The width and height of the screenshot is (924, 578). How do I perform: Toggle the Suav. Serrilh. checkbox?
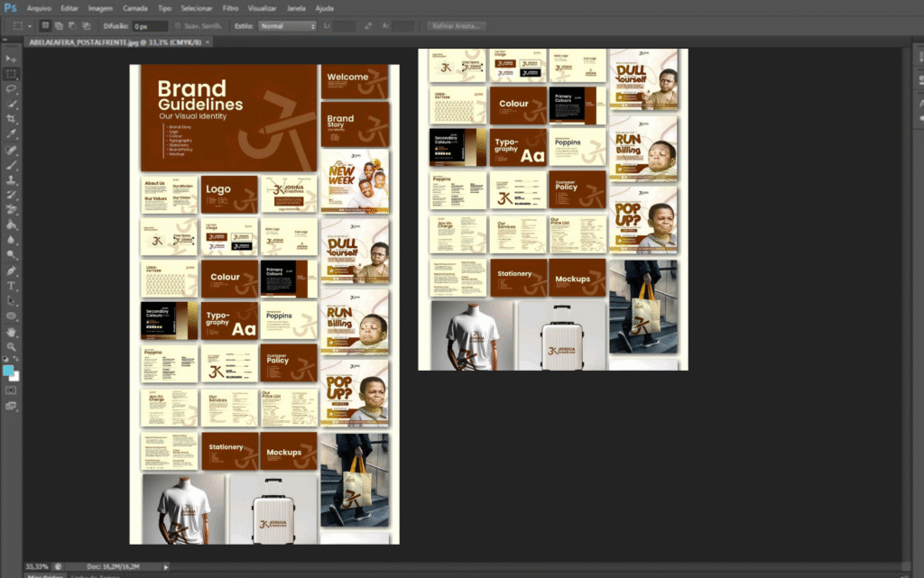(178, 26)
